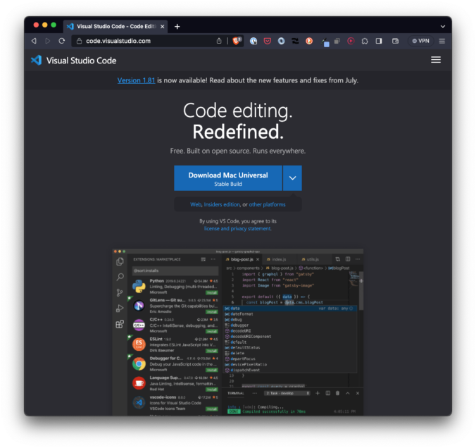Reload the page with the refresh icon
Viewport: 476px width, 448px height.
[61, 41]
